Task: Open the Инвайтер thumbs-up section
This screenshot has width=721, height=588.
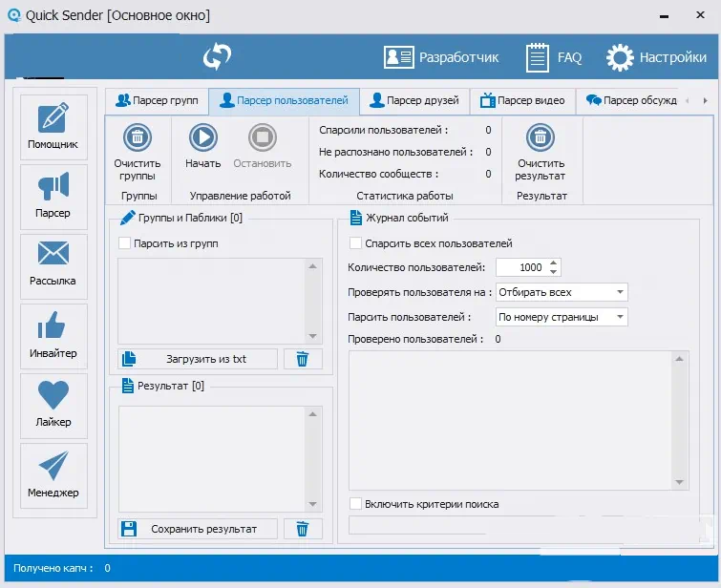Action: coord(53,336)
